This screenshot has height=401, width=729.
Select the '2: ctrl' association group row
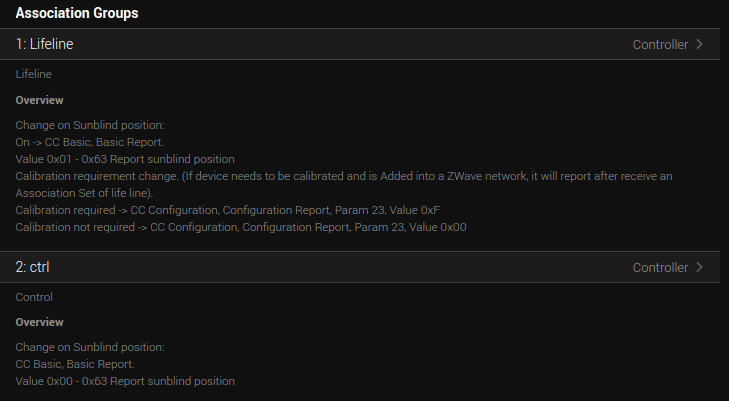[360, 267]
